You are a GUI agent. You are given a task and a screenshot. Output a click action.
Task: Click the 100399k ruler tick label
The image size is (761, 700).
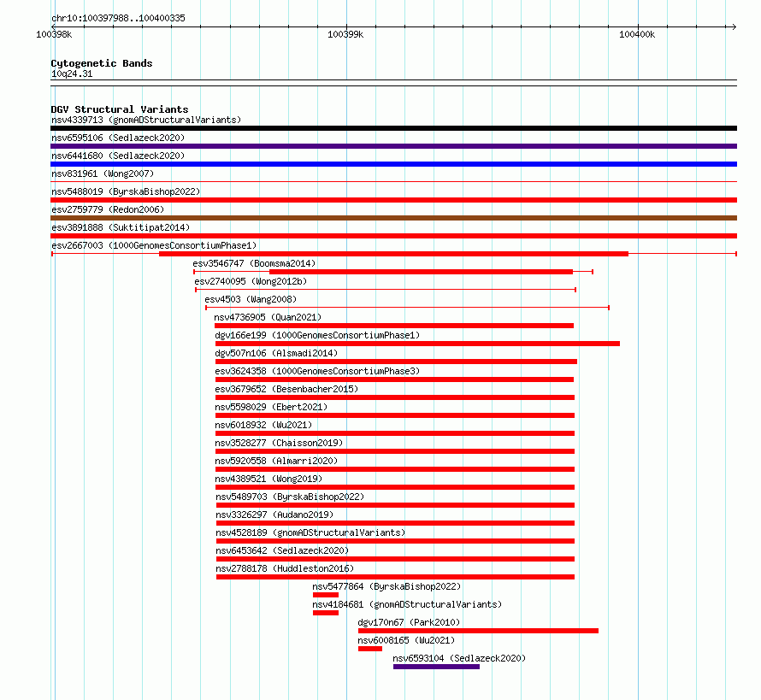(345, 35)
